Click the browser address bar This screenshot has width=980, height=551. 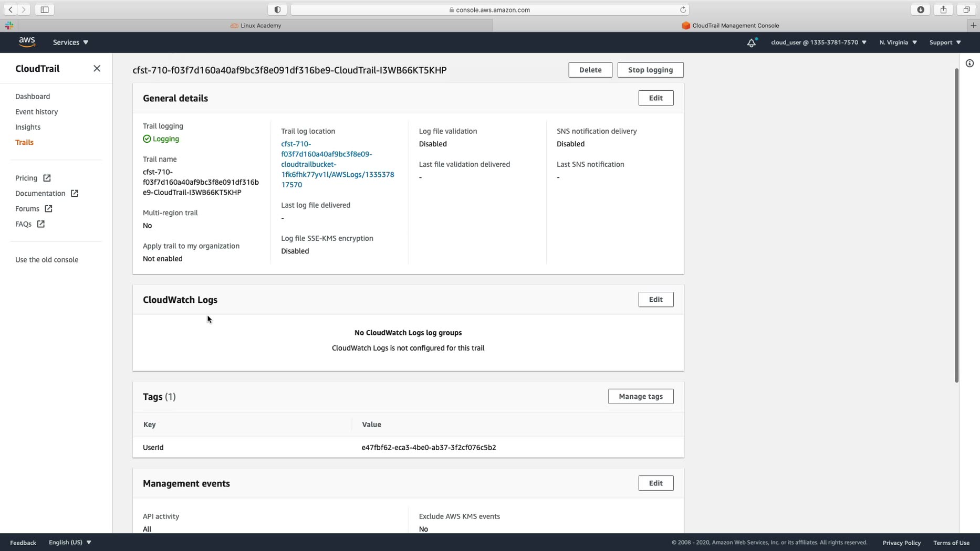coord(489,9)
